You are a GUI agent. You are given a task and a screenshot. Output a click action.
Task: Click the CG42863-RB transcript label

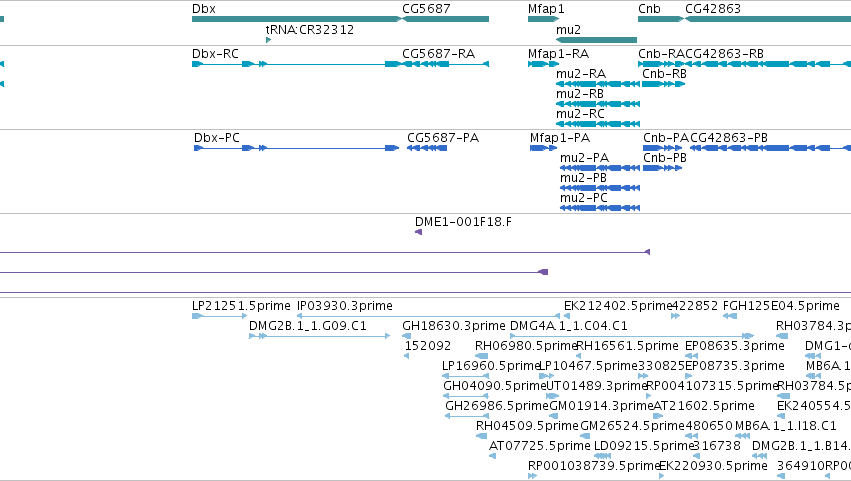coord(725,54)
